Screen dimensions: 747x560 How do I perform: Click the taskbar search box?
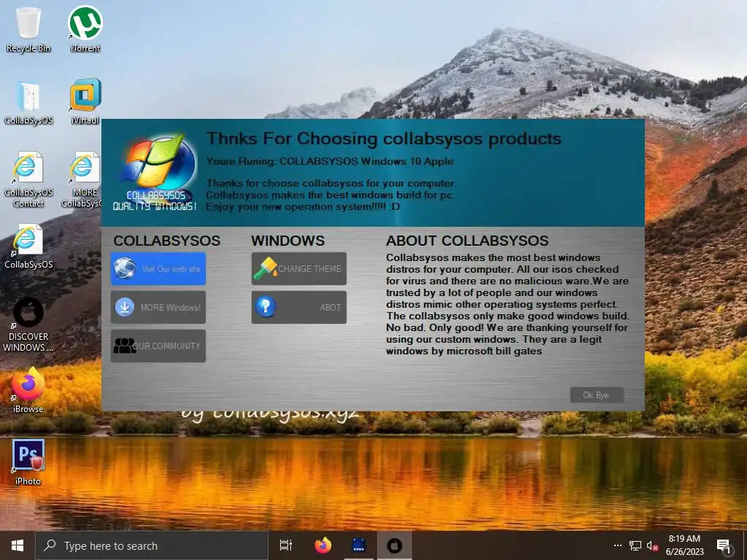pos(152,545)
